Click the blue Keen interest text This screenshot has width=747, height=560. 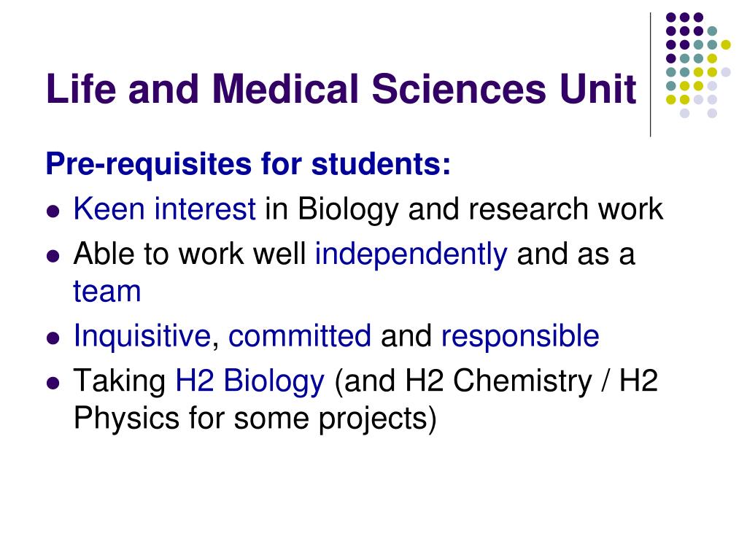tap(165, 209)
